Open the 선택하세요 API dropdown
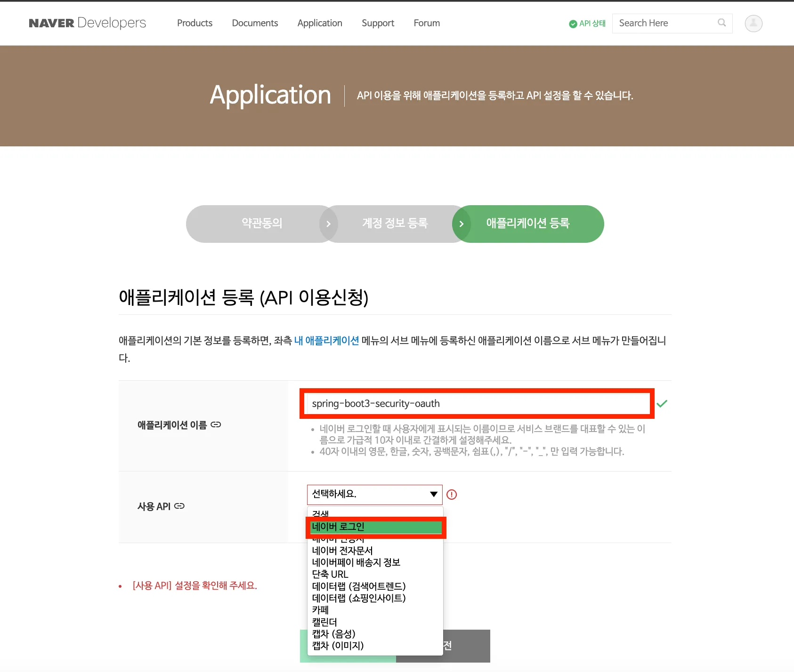 point(375,495)
